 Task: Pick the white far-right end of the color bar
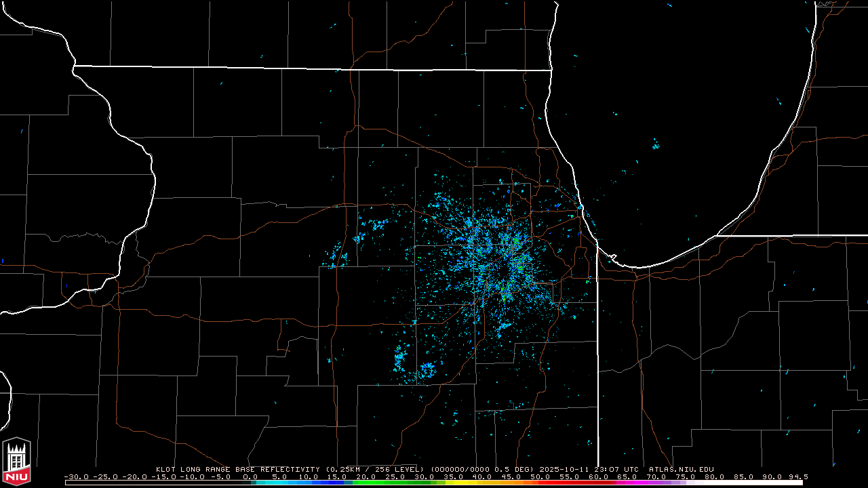pos(793,483)
